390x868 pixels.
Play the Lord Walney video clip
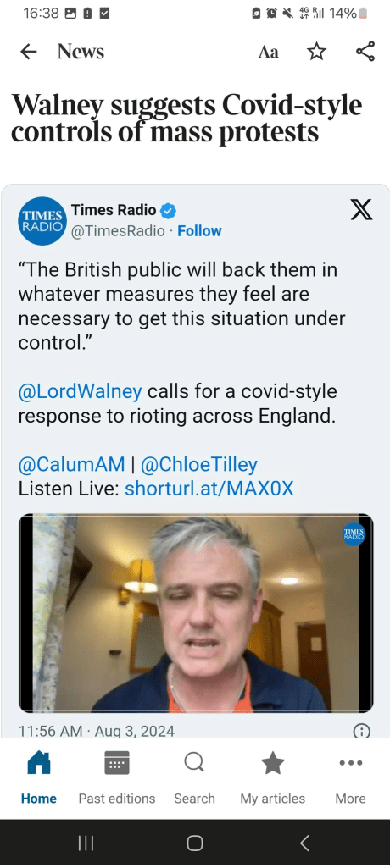click(196, 613)
